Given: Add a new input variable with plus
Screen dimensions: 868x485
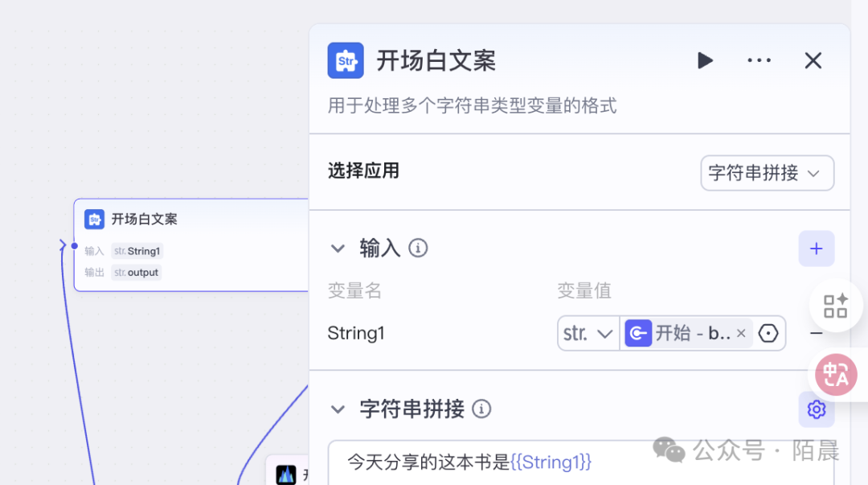Looking at the screenshot, I should 816,249.
